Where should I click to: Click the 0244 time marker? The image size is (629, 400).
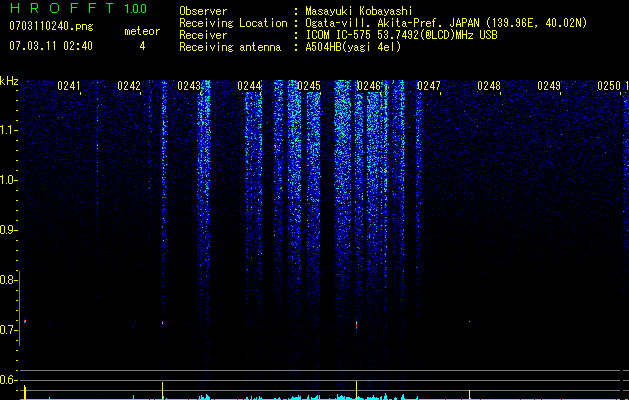pyautogui.click(x=249, y=86)
